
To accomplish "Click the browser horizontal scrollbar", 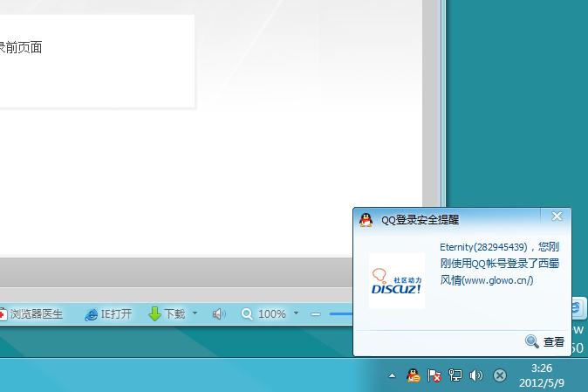I will pos(176,272).
